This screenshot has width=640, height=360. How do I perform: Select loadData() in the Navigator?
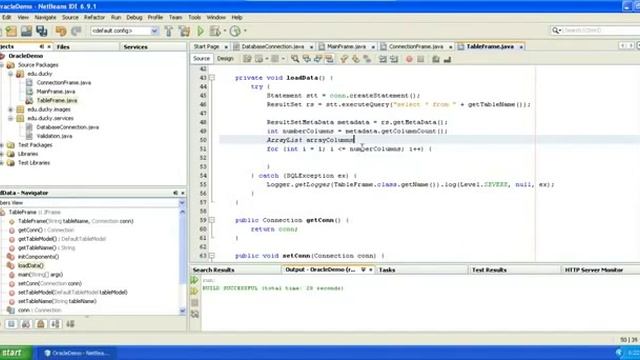point(31,266)
